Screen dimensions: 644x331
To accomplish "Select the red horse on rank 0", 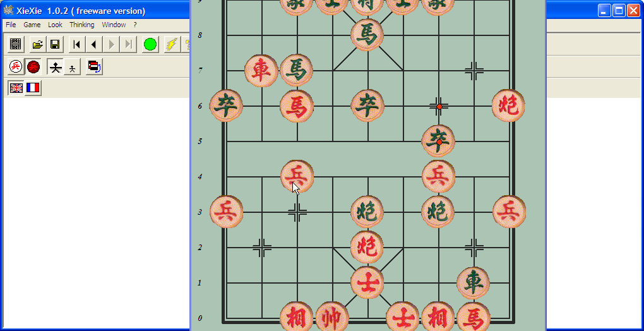I will (473, 318).
